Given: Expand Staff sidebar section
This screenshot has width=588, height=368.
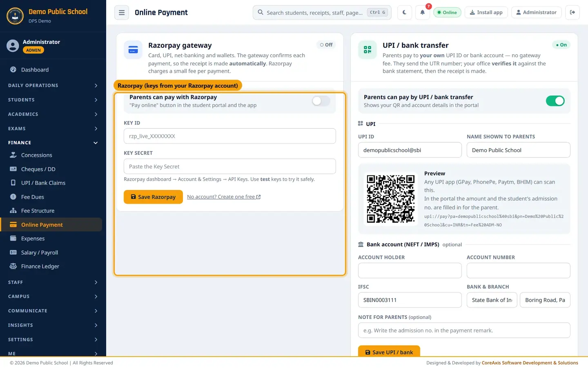Looking at the screenshot, I should (53, 282).
